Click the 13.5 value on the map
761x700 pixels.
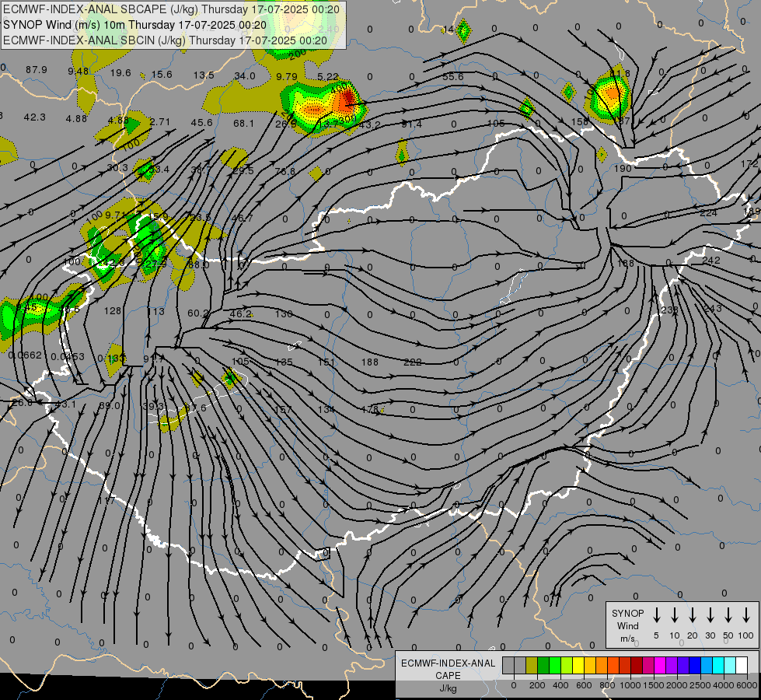204,75
